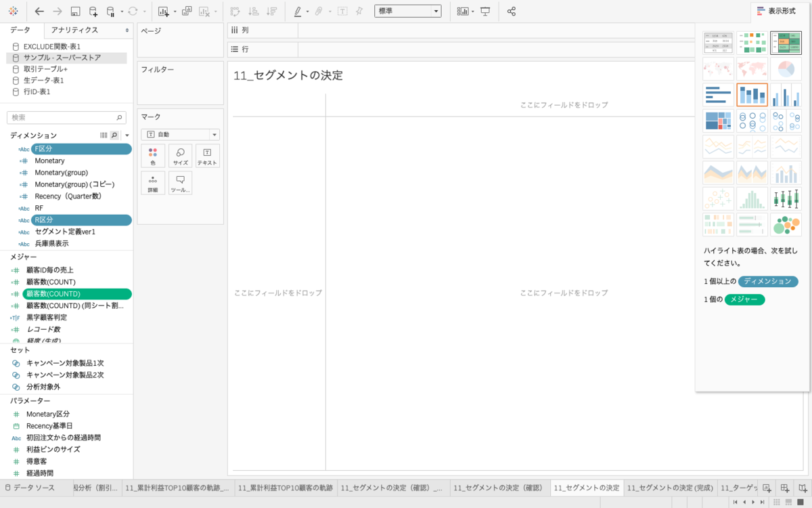Duplicate the sheet icon in toolbar

pyautogui.click(x=187, y=11)
